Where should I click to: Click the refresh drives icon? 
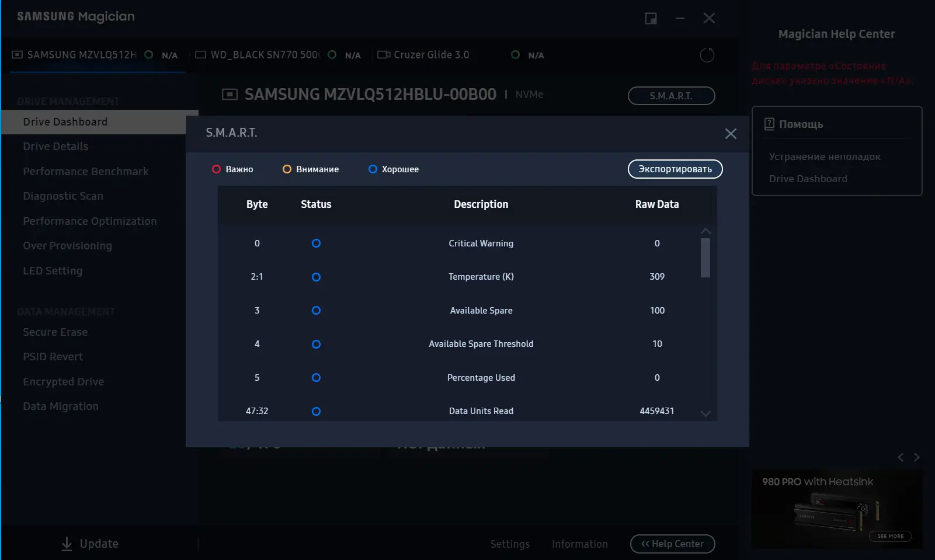[x=707, y=55]
